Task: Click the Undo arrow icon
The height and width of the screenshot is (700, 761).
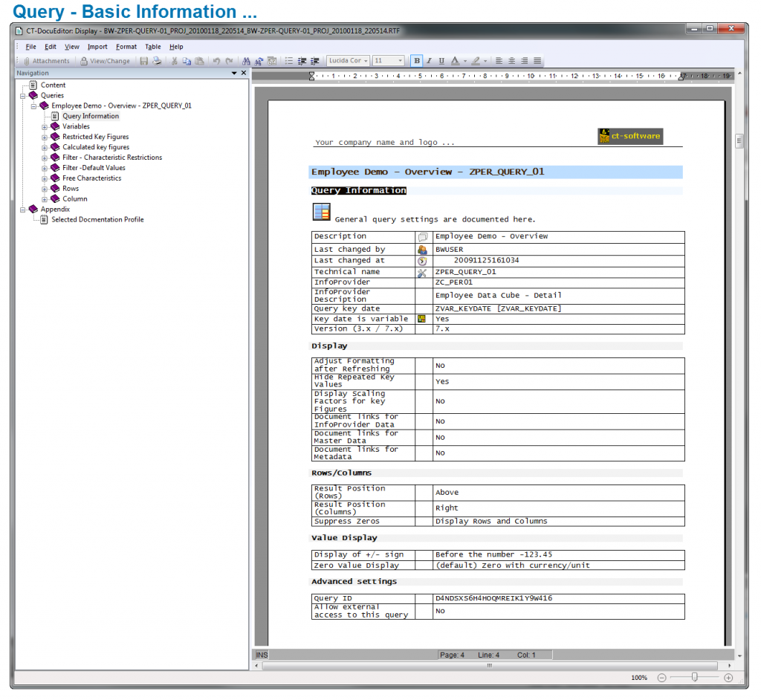Action: [x=216, y=61]
